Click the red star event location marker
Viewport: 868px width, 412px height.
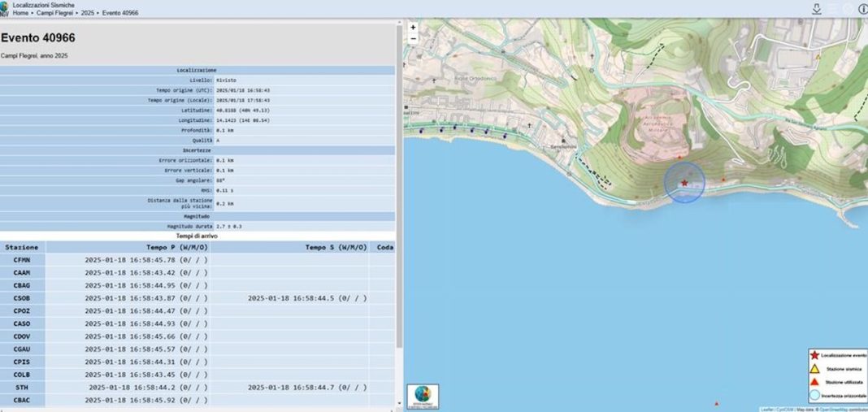click(684, 183)
